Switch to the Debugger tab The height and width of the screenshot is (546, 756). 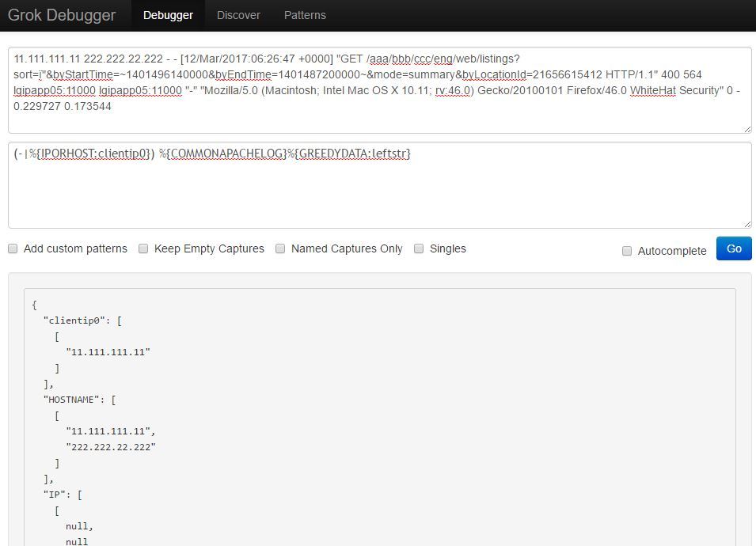pos(168,15)
